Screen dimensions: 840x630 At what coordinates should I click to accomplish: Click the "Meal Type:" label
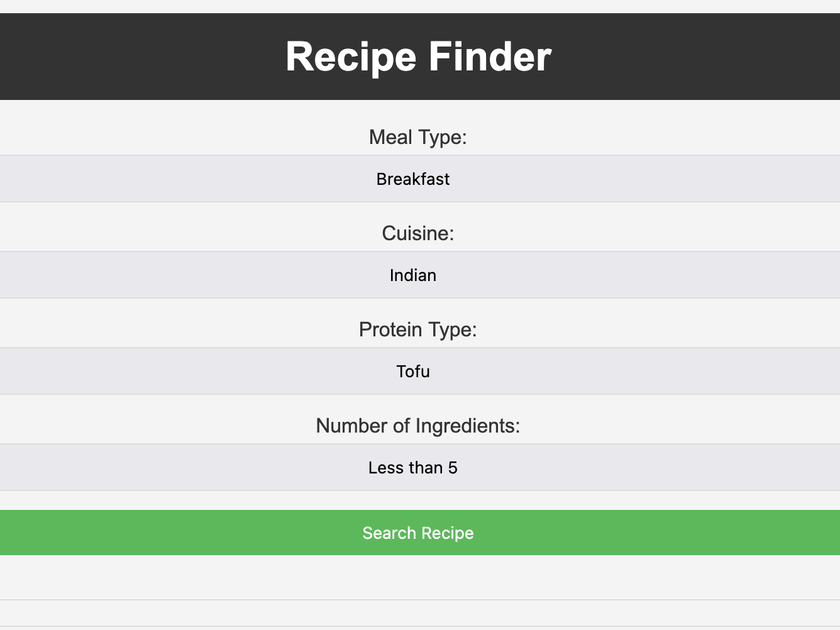coord(418,137)
